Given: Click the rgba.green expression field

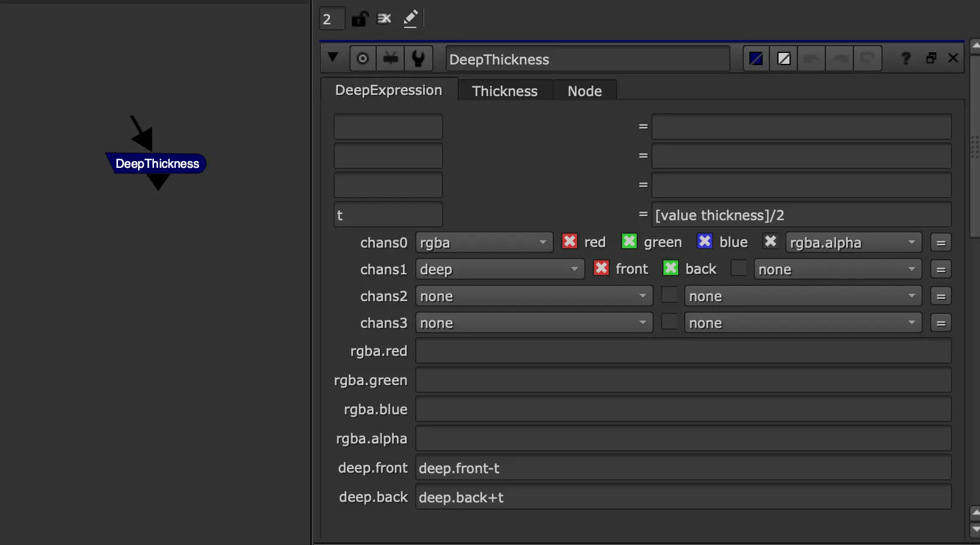Looking at the screenshot, I should point(683,380).
